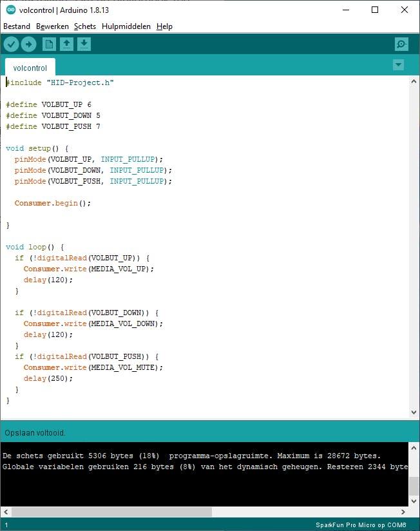This screenshot has width=420, height=531.
Task: Click the #include "HID-Project.h" line
Action: (60, 82)
